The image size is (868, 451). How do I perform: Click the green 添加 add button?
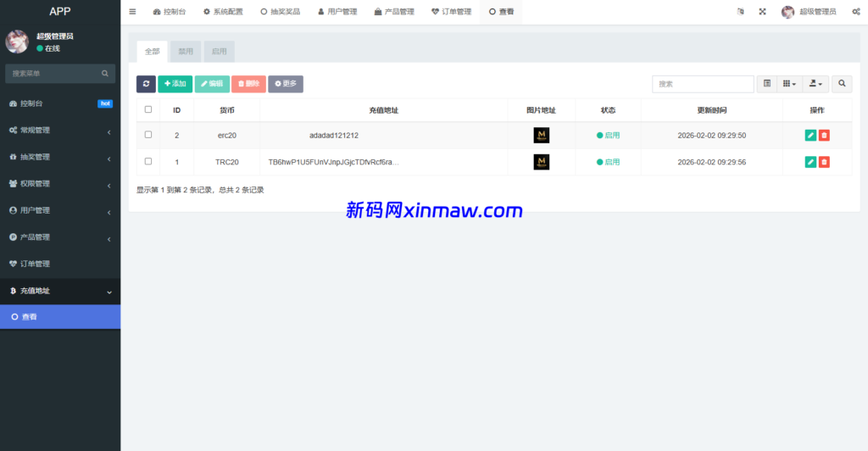(x=175, y=84)
